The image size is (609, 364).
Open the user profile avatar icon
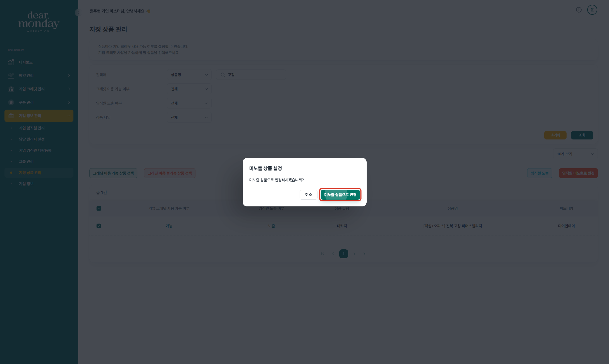pyautogui.click(x=592, y=10)
